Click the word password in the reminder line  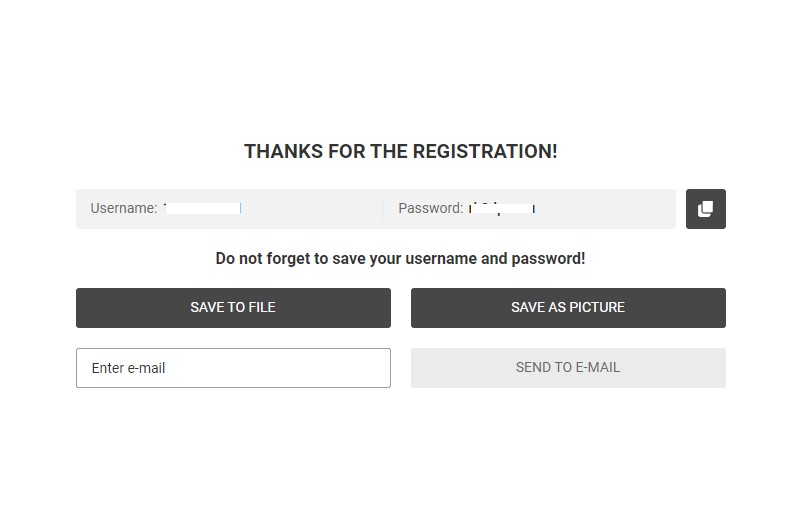coord(548,259)
